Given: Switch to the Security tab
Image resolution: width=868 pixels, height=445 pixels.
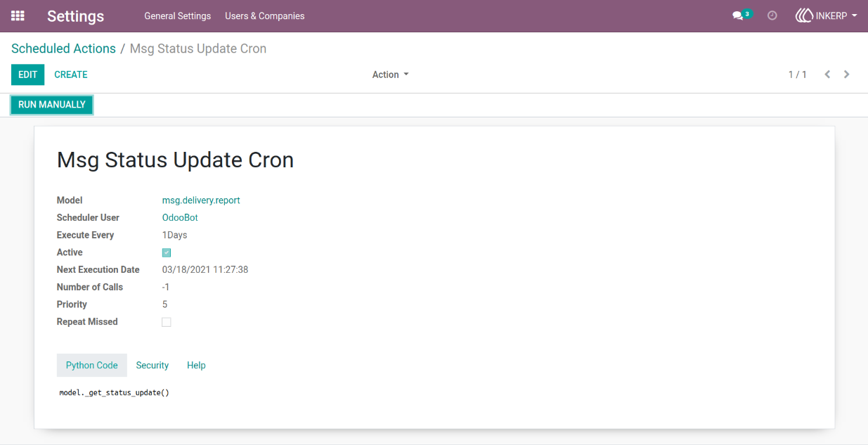Looking at the screenshot, I should (x=153, y=366).
